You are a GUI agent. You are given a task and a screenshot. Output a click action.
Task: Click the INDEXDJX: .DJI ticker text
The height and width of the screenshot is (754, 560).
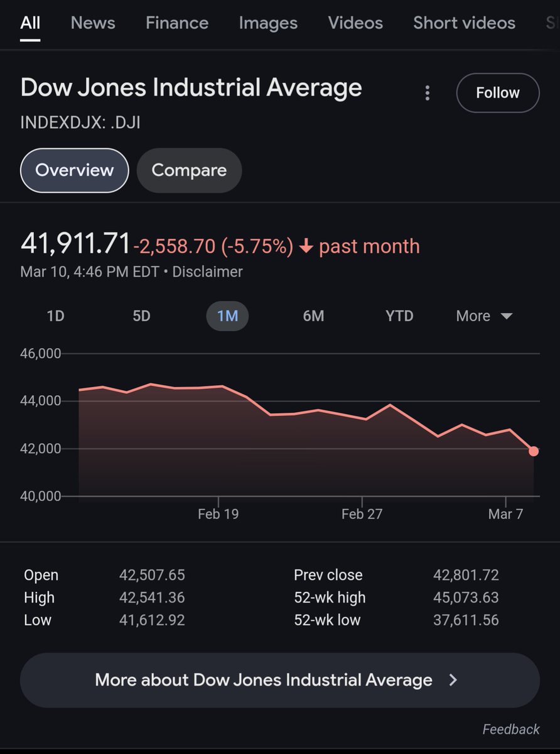tap(80, 122)
